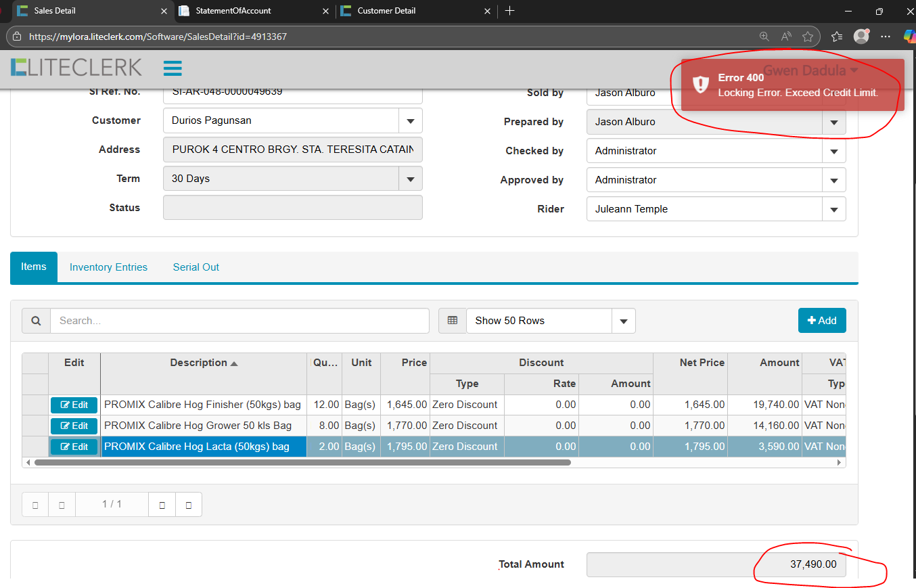
Task: Open browser profile avatar icon
Action: [861, 37]
